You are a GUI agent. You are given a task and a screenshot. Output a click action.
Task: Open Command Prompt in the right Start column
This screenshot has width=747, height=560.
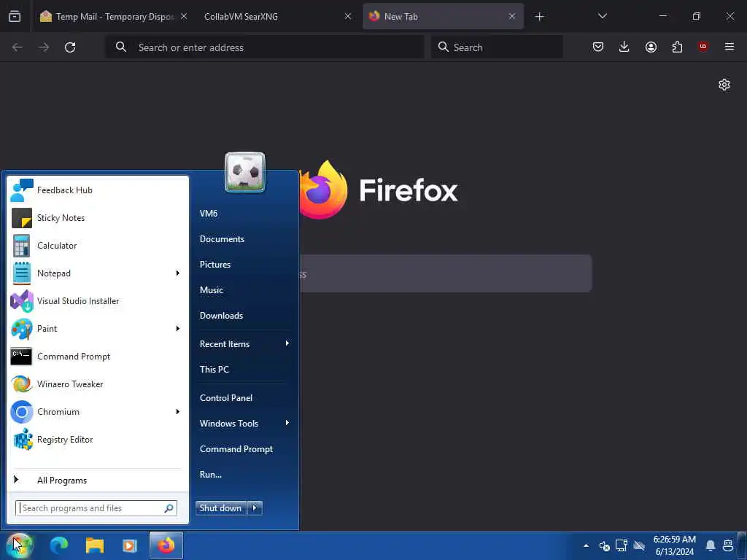tap(236, 449)
